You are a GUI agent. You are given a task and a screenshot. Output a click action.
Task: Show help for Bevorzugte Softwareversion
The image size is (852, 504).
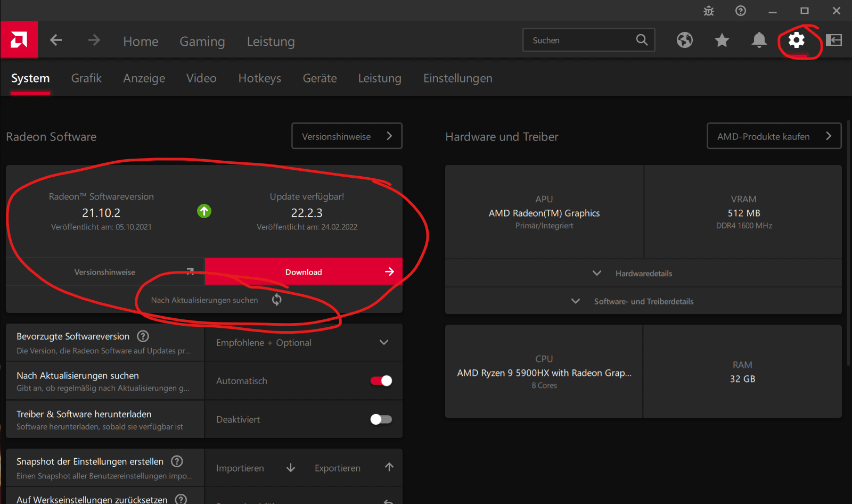pyautogui.click(x=143, y=336)
